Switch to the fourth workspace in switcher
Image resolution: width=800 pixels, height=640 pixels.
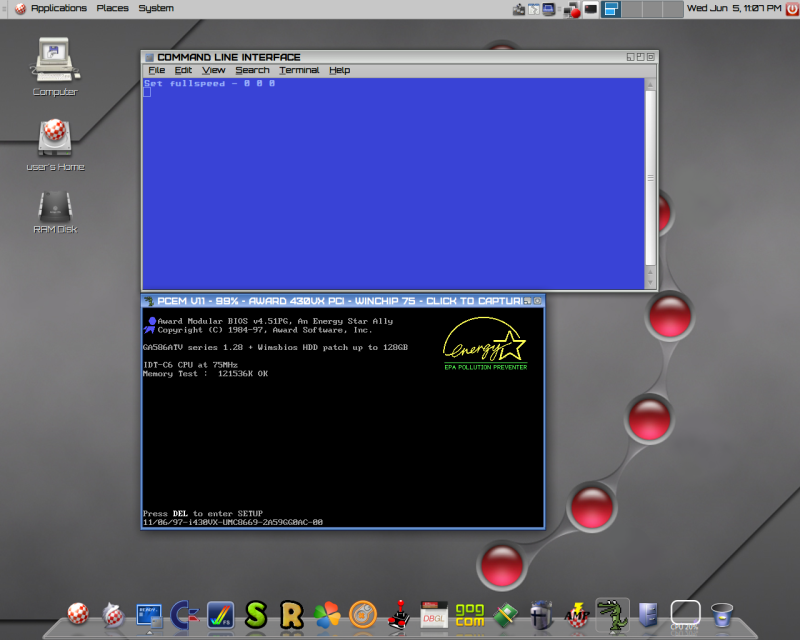672,9
